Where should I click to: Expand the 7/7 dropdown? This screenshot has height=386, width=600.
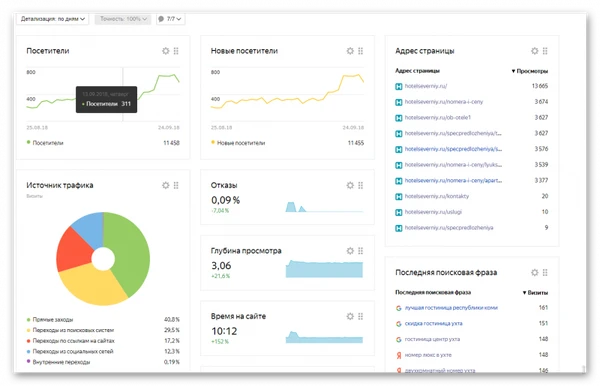(171, 19)
